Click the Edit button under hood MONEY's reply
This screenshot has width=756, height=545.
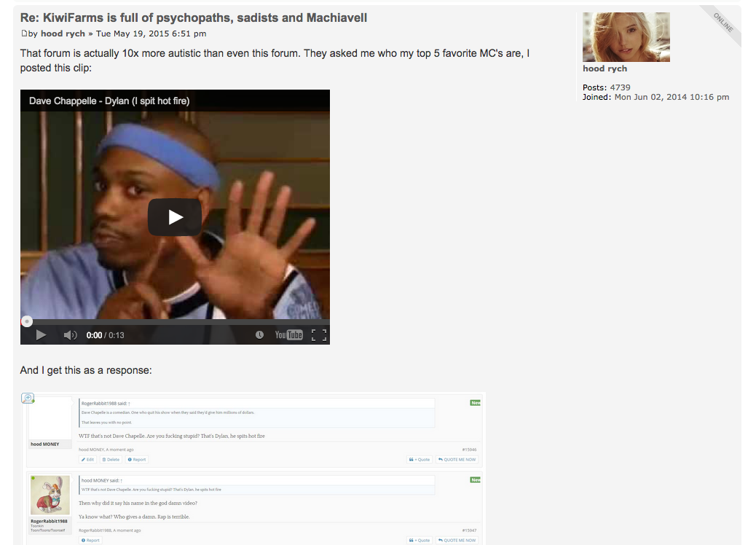pos(87,460)
